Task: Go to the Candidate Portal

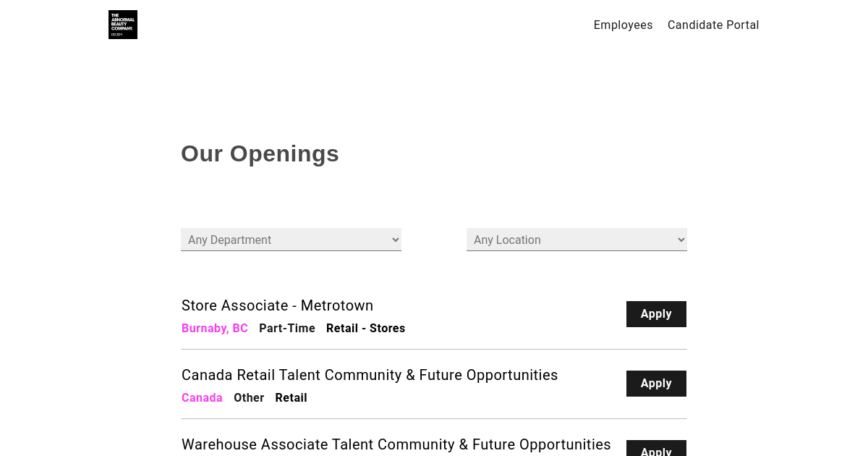Action: click(x=713, y=25)
